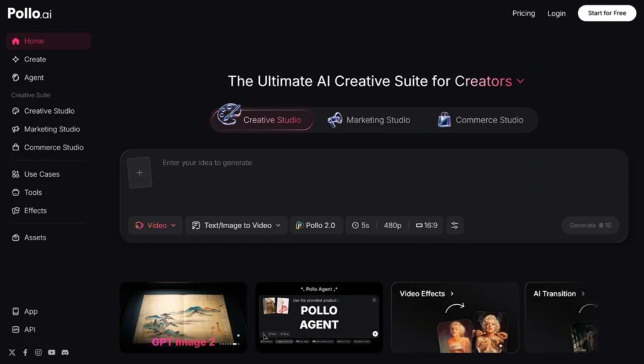644x364 pixels.
Task: Choose the Pollo 2.0 model selector
Action: coord(316,225)
